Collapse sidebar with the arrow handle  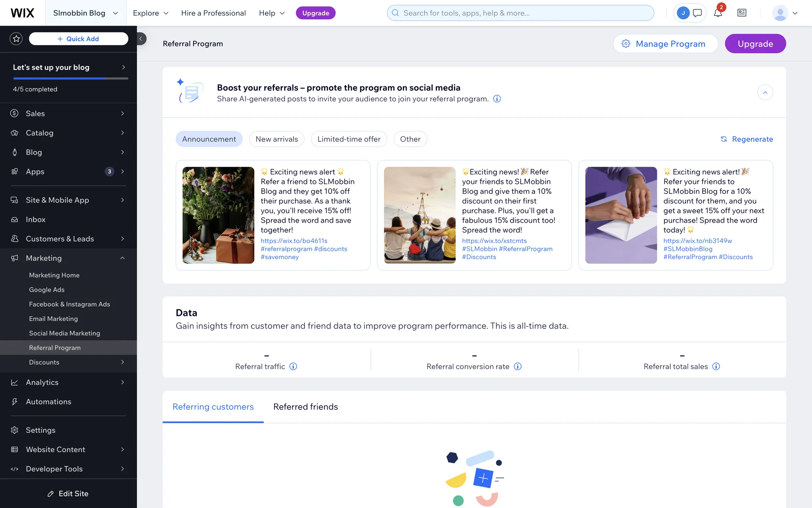tap(141, 39)
